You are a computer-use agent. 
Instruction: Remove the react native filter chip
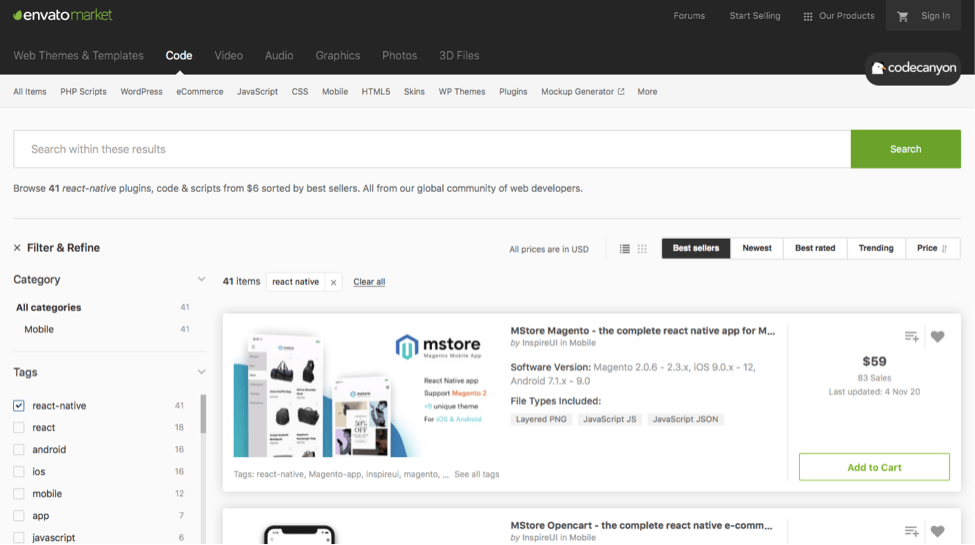(333, 282)
